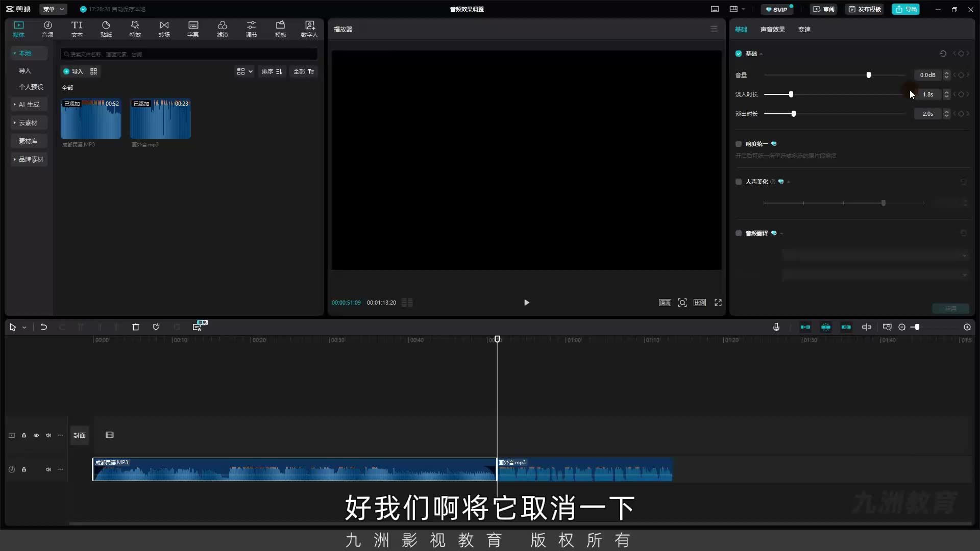The height and width of the screenshot is (551, 980).
Task: Play the preview with the play button
Action: (x=527, y=303)
